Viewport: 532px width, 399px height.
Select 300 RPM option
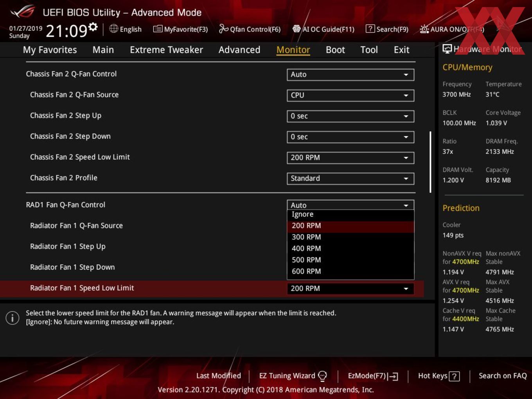point(350,237)
